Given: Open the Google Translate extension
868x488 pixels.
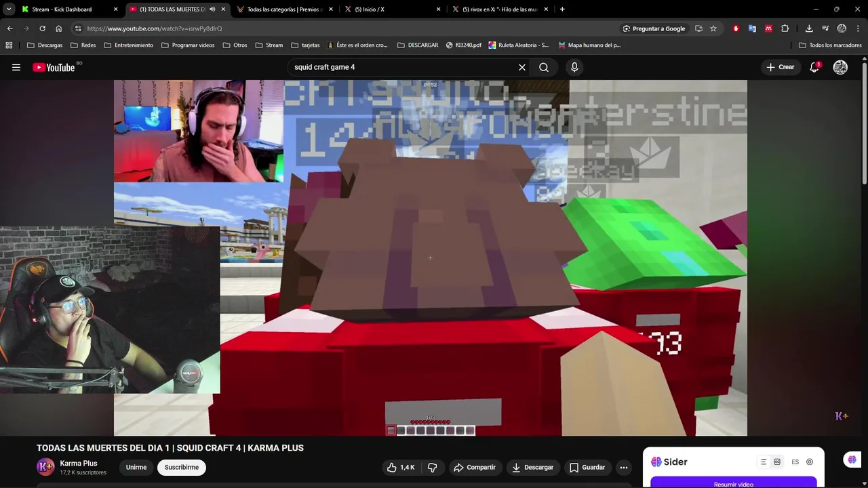Looking at the screenshot, I should coord(752,28).
